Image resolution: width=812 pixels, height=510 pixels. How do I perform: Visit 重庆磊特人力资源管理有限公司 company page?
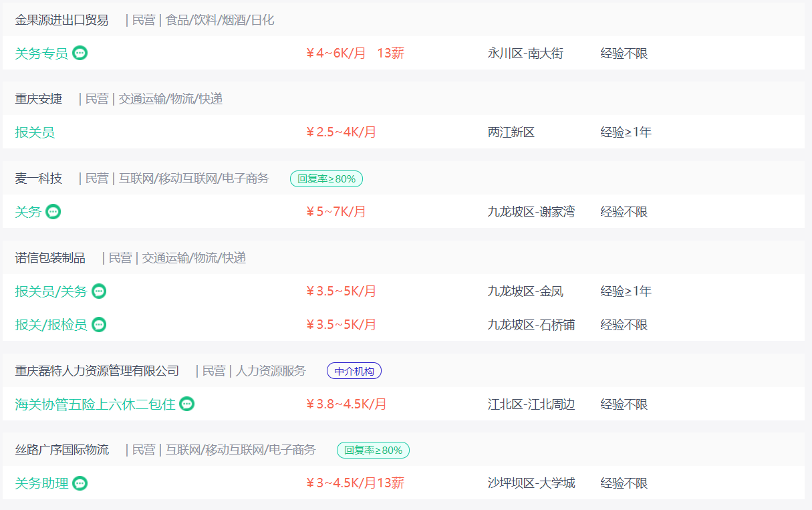coord(97,371)
